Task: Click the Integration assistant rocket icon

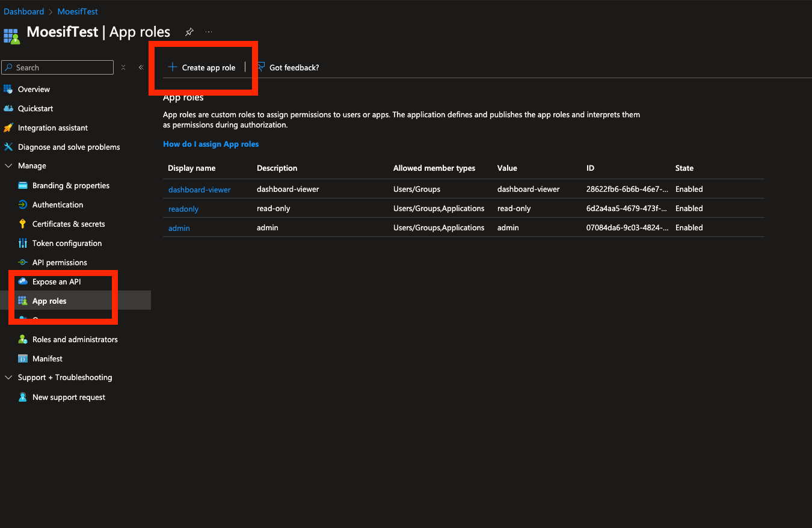Action: [8, 127]
